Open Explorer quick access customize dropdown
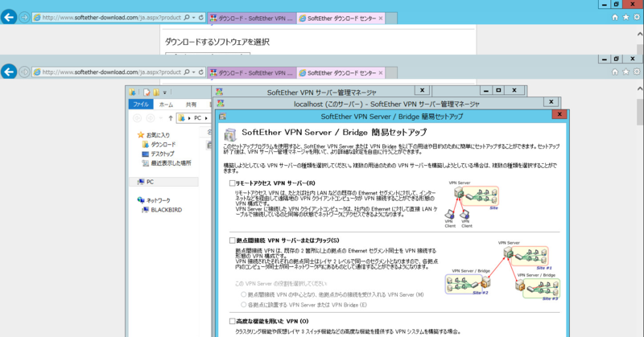This screenshot has width=644, height=337. [165, 92]
